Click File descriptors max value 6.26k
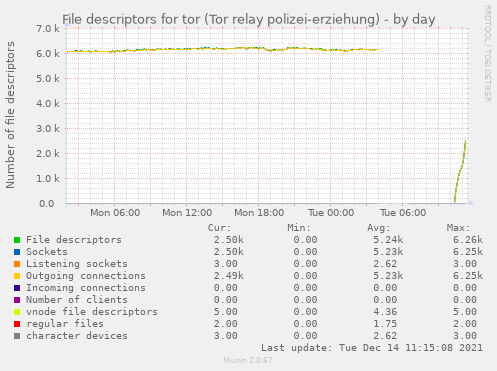This screenshot has width=497, height=371. 468,240
